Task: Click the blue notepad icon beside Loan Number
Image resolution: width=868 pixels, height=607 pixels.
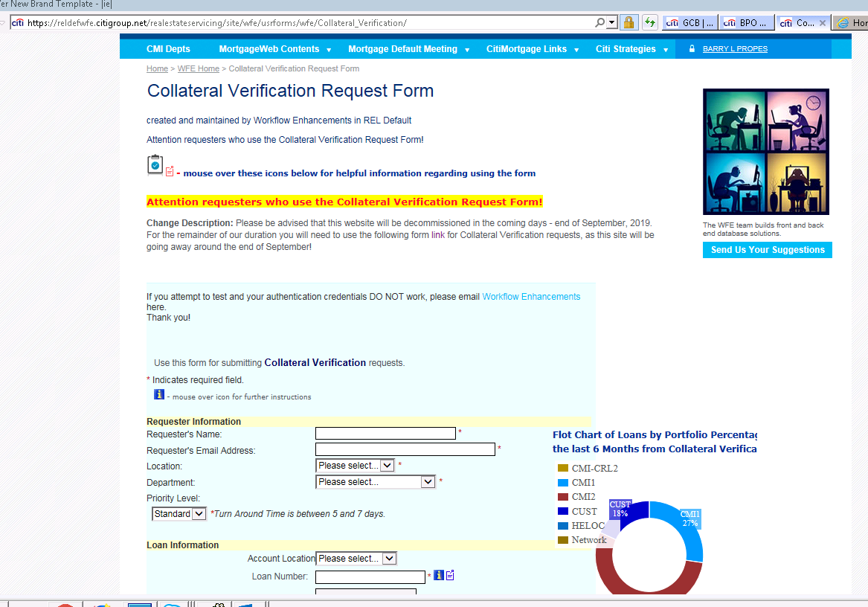Action: pos(450,575)
